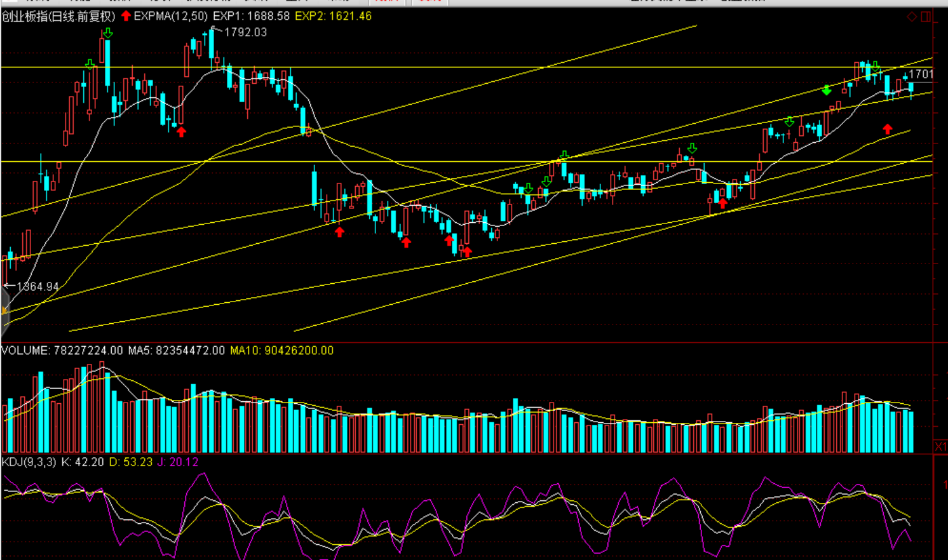Click the chart title 创业板指(日线.前复权)
The image size is (948, 560).
coord(58,16)
